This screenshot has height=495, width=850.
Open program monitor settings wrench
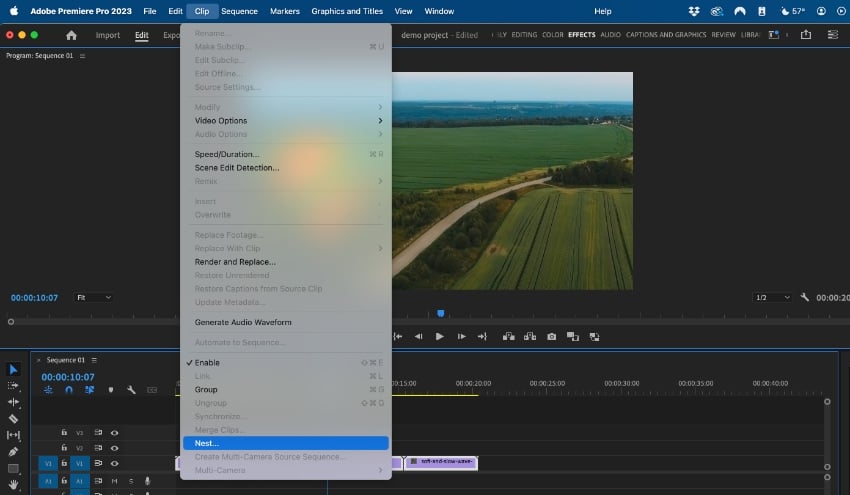click(x=804, y=297)
